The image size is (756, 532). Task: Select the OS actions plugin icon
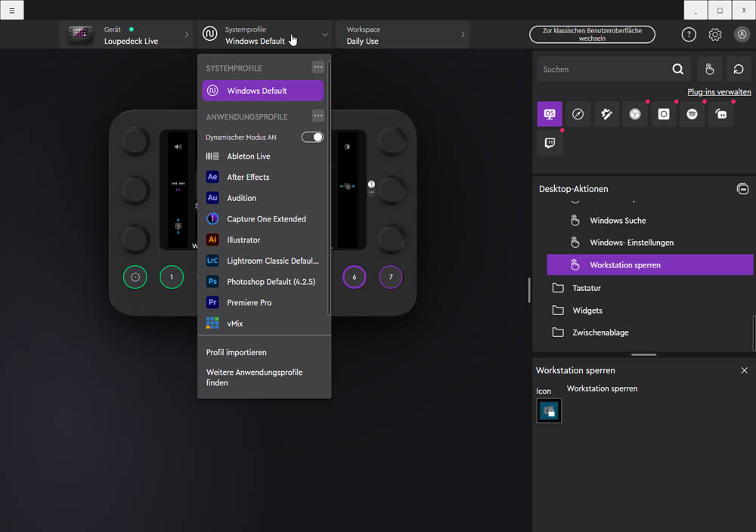click(549, 114)
